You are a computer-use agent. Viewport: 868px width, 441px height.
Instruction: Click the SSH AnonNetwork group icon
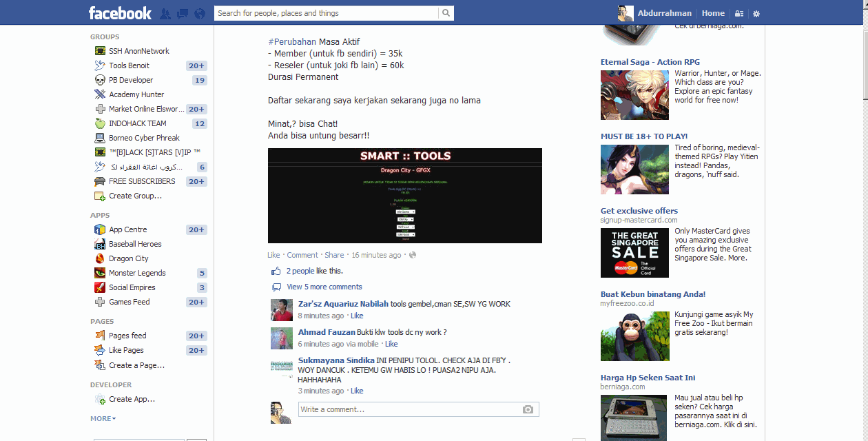point(100,51)
